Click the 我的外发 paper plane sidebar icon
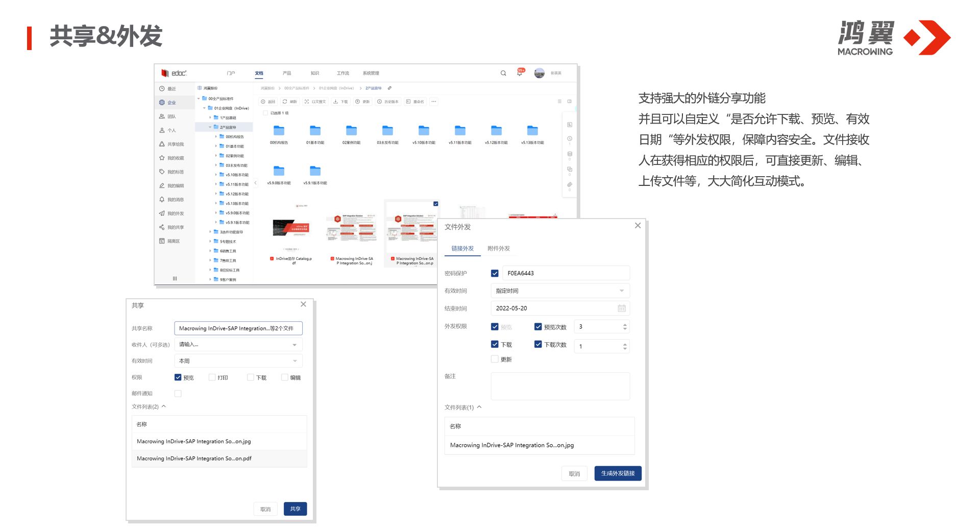The width and height of the screenshot is (980, 527). (x=162, y=213)
